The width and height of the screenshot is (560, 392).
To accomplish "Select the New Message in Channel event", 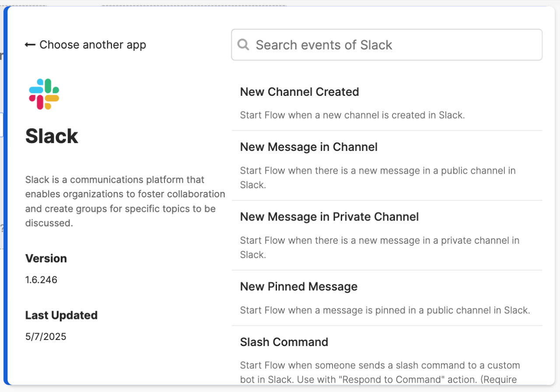I will (308, 147).
